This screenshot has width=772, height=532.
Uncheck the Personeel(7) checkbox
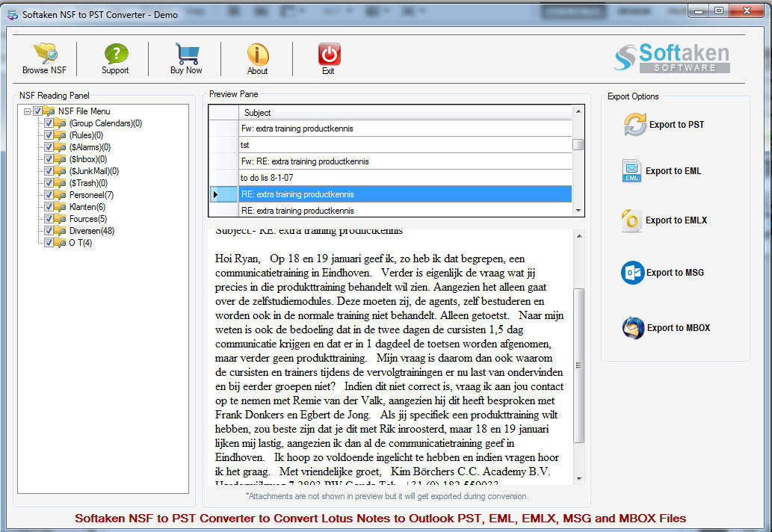tap(49, 195)
